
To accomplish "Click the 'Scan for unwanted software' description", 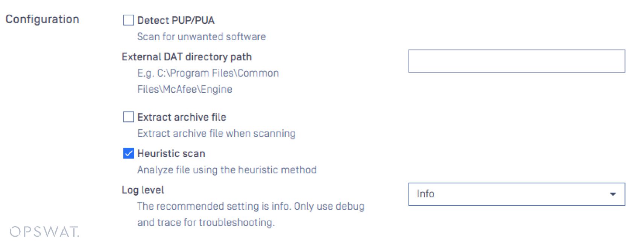I will pyautogui.click(x=201, y=37).
